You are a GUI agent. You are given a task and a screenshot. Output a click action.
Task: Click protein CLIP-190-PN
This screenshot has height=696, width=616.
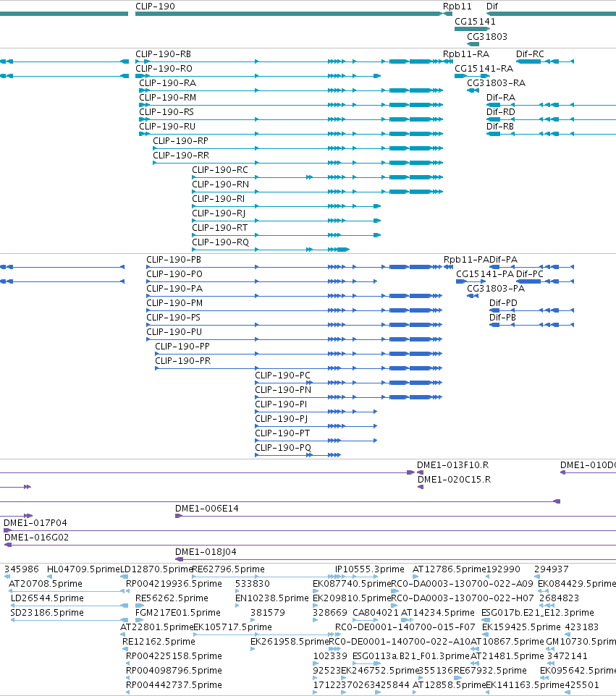(x=283, y=390)
